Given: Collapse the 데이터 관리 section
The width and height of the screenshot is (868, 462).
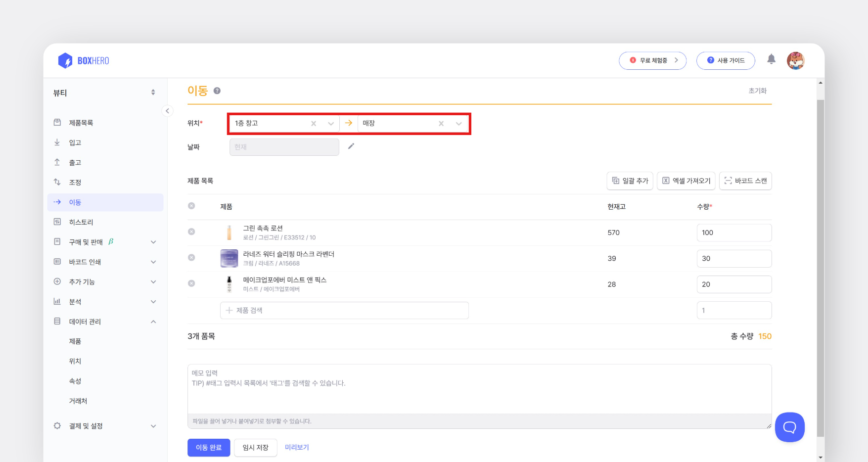Looking at the screenshot, I should 153,322.
